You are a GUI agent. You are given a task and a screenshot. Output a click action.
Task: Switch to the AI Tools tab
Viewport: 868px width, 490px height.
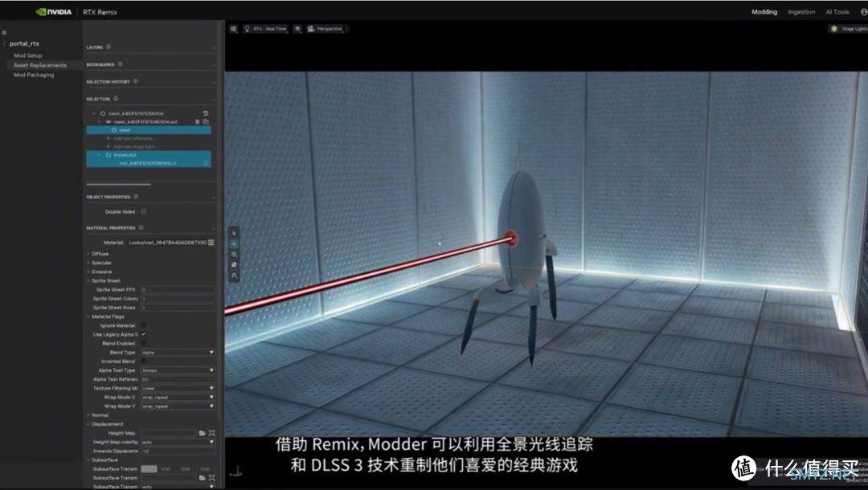pyautogui.click(x=837, y=11)
